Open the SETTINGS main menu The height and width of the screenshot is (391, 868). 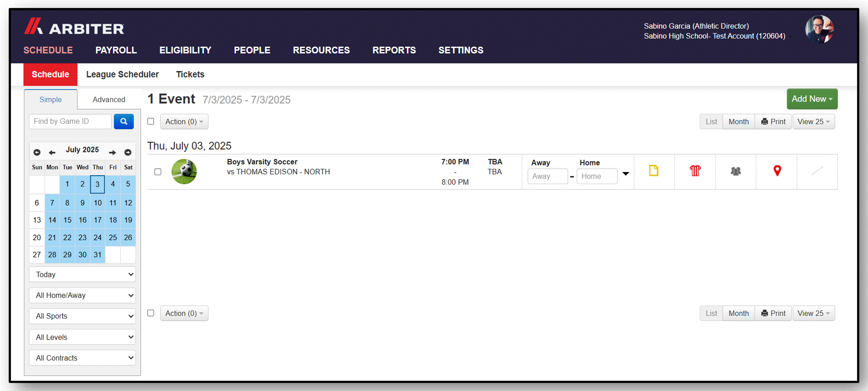click(461, 50)
